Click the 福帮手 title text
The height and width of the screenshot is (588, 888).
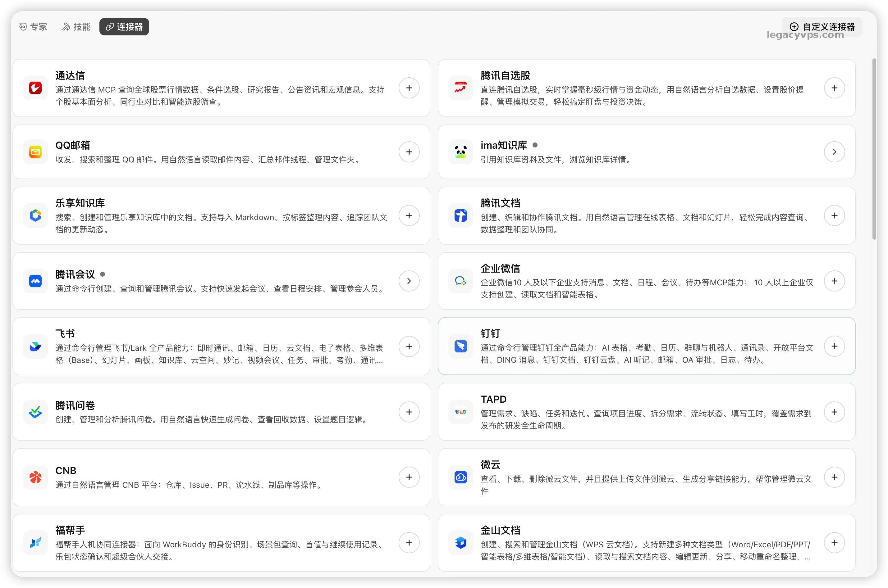70,530
